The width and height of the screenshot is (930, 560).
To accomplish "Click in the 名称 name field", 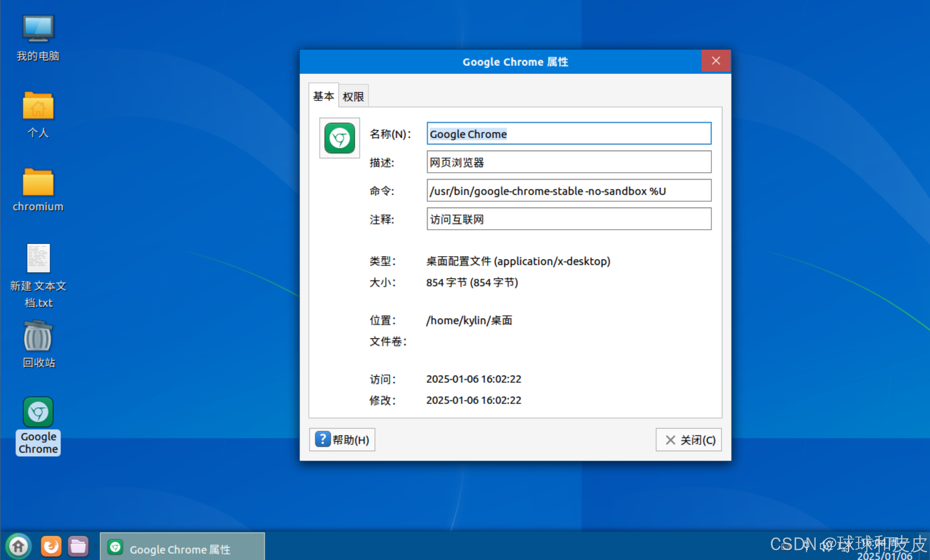I will tap(569, 134).
